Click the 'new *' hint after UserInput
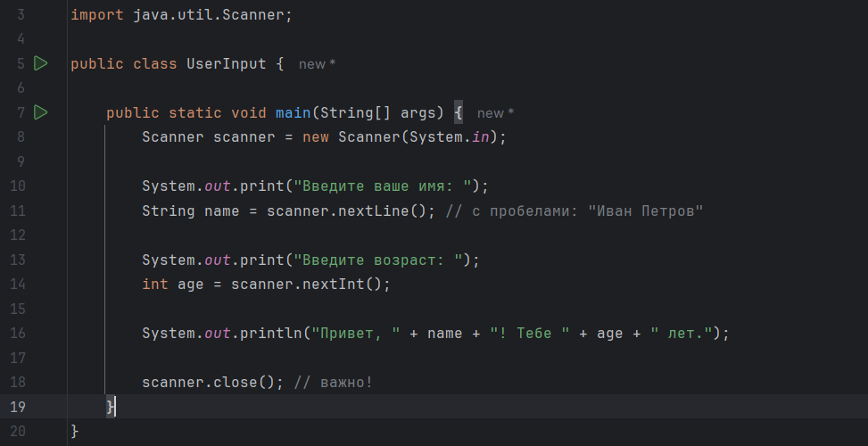This screenshot has height=446, width=868. point(318,64)
